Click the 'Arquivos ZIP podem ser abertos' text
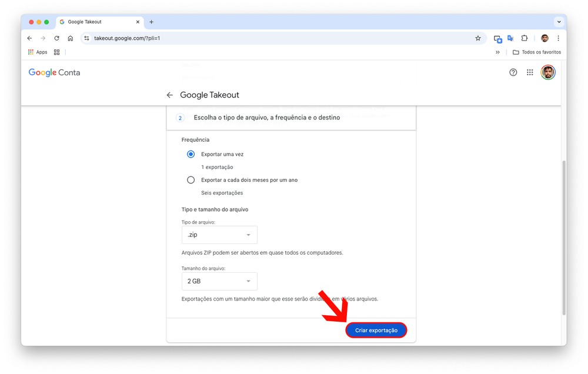Image resolution: width=588 pixels, height=374 pixels. point(262,252)
